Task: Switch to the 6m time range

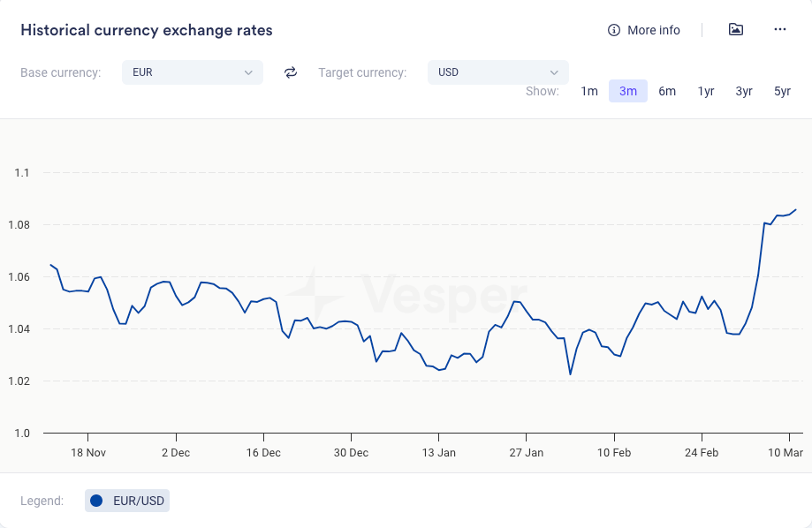Action: click(x=667, y=91)
